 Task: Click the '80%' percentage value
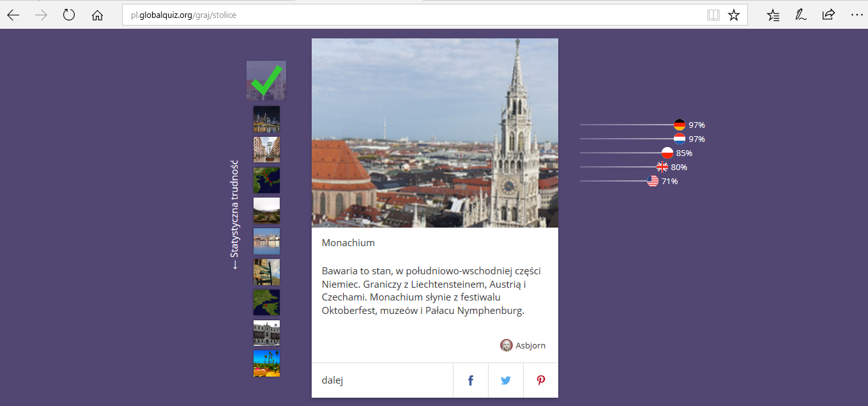click(679, 168)
